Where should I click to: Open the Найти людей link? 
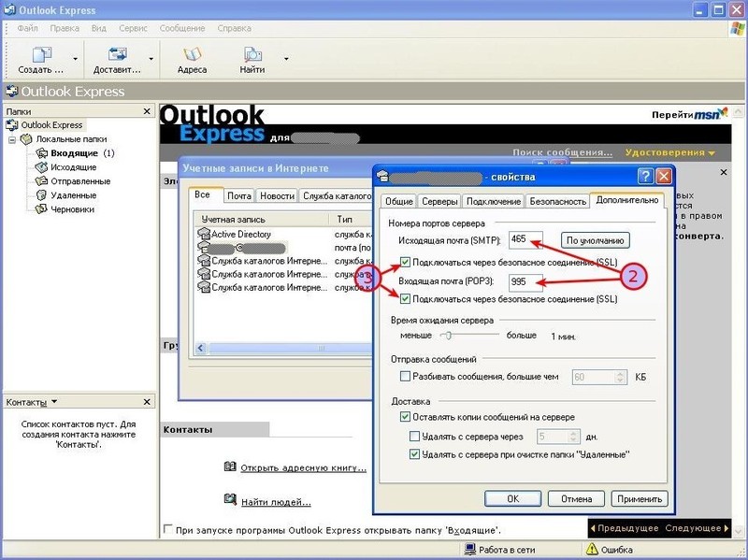[276, 502]
